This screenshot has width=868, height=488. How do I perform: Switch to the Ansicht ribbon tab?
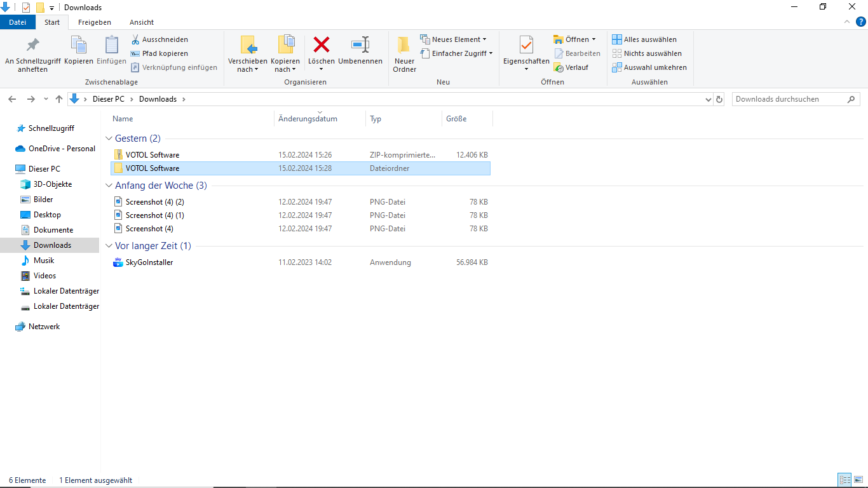[141, 22]
